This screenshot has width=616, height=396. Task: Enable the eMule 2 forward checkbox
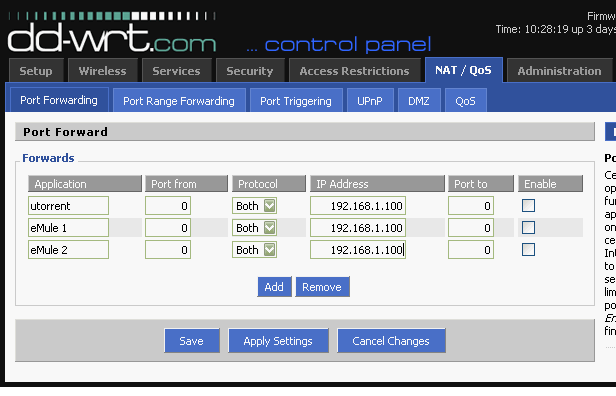point(528,249)
